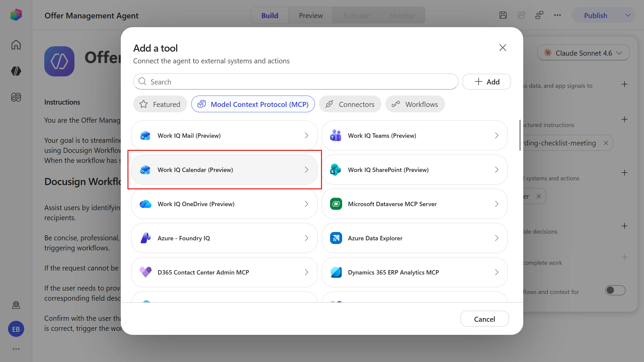Add item with plus next to 'app signals to'
Viewport: 644px width, 362px height.
624,84
